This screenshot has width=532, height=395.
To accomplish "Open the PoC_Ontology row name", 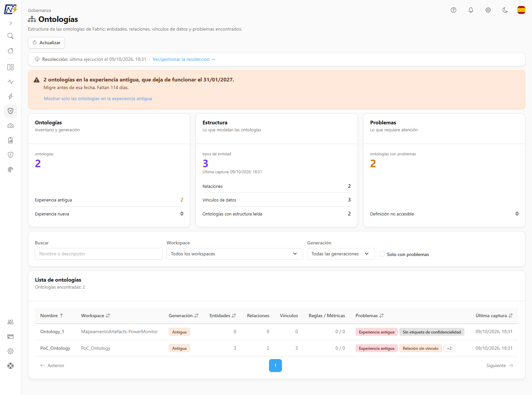I will 55,348.
